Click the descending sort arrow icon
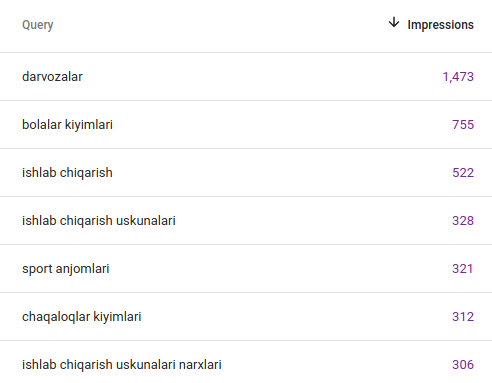492x383 pixels. (394, 23)
